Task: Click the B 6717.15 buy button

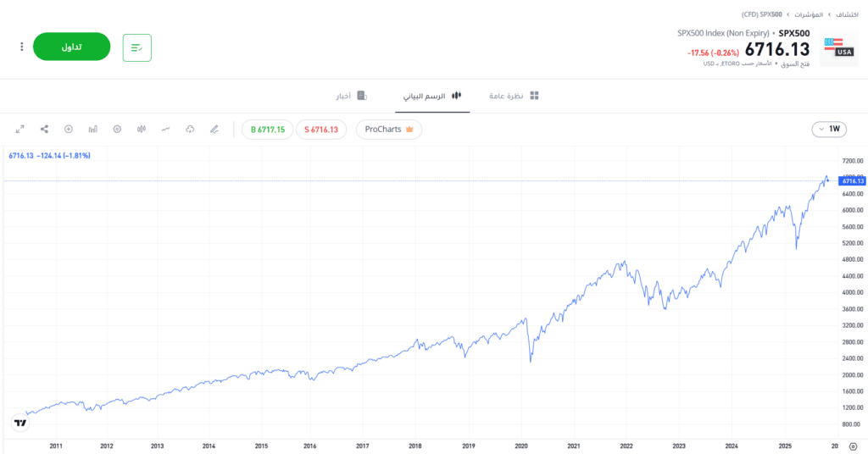Action: coord(267,130)
